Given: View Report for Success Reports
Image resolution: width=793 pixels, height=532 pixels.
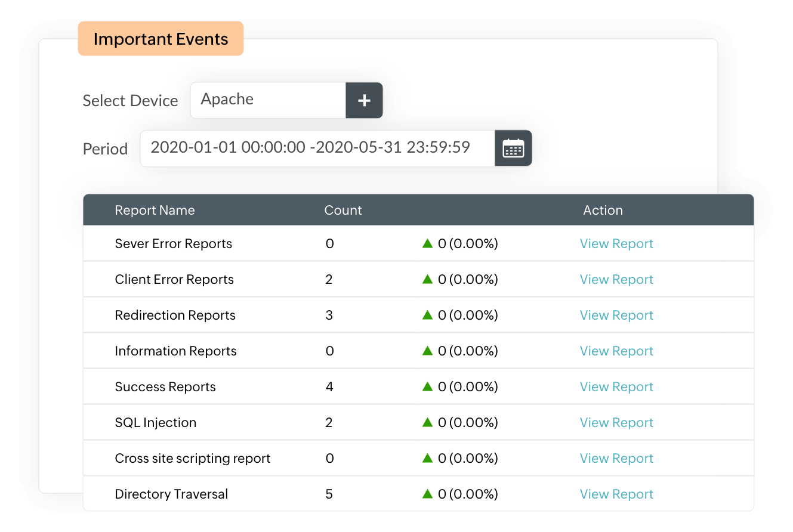Looking at the screenshot, I should (x=616, y=386).
